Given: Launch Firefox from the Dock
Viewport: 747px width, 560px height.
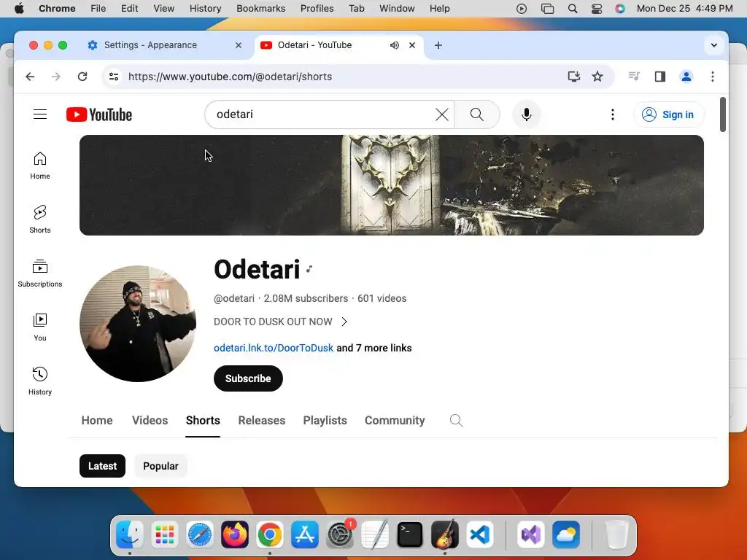Looking at the screenshot, I should point(234,534).
